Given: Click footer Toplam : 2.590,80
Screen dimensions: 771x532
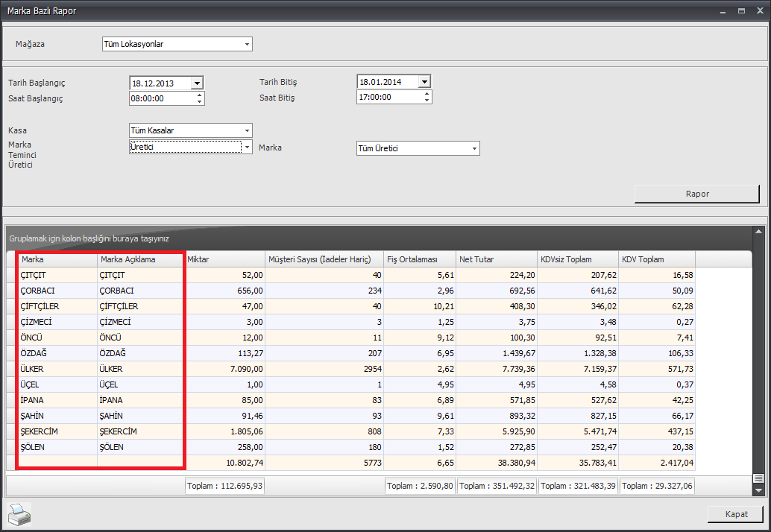Looking at the screenshot, I should [x=420, y=486].
